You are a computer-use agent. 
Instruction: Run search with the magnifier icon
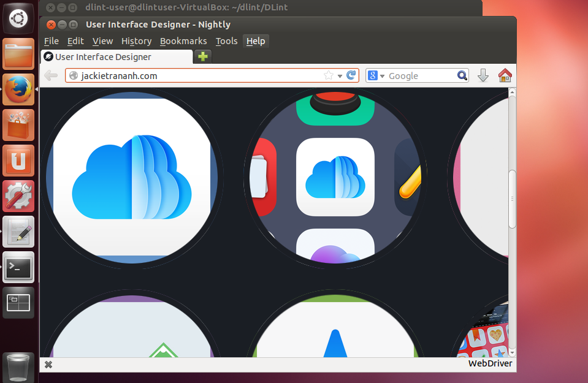point(462,76)
